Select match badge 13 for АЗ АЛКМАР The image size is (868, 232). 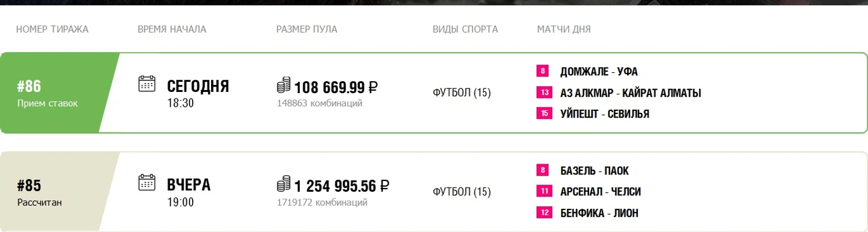(x=545, y=93)
